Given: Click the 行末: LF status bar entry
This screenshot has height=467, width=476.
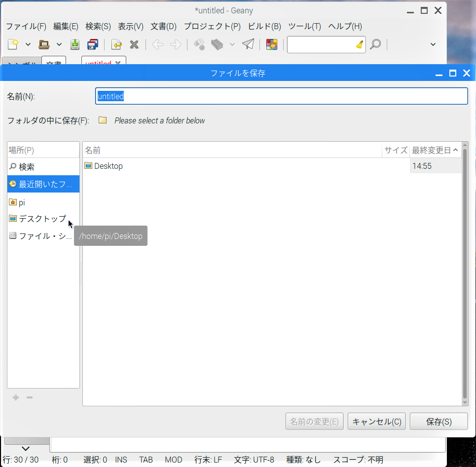Looking at the screenshot, I should (x=208, y=460).
